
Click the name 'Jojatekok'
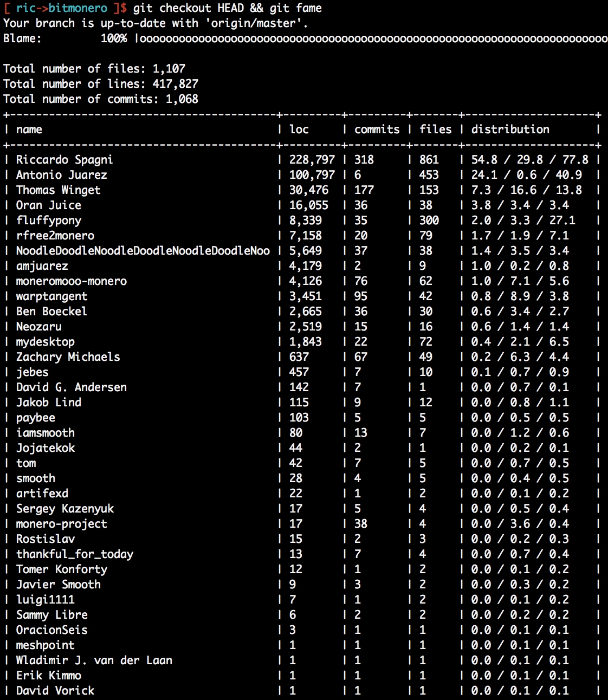tap(46, 448)
